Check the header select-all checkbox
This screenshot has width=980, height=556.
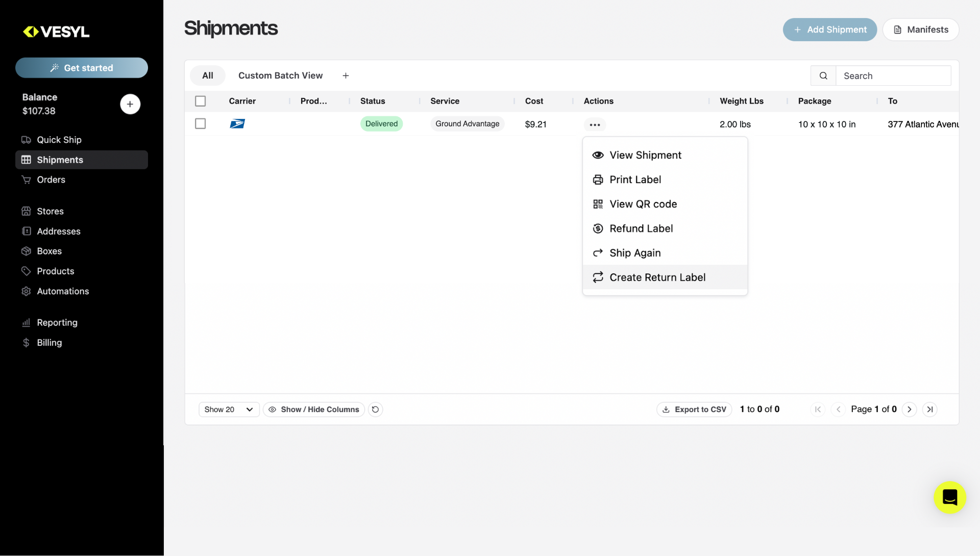200,100
